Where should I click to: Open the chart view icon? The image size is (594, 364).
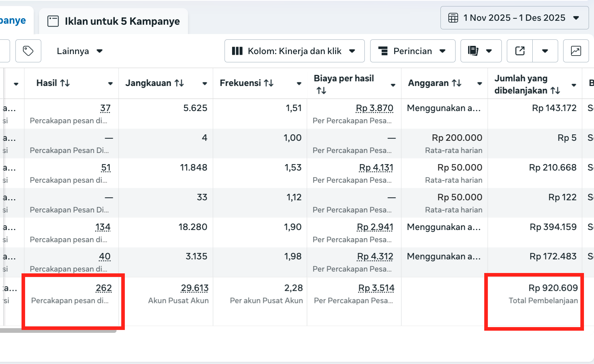576,51
